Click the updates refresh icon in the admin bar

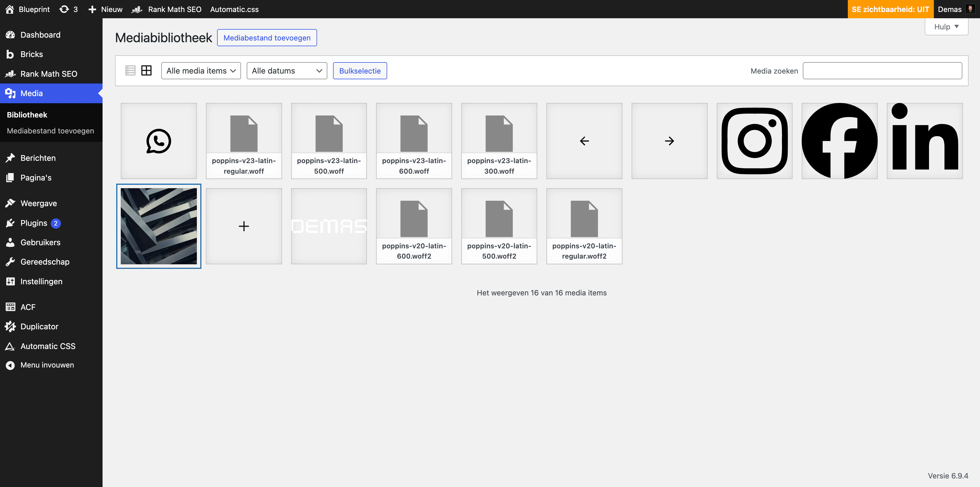pyautogui.click(x=64, y=9)
